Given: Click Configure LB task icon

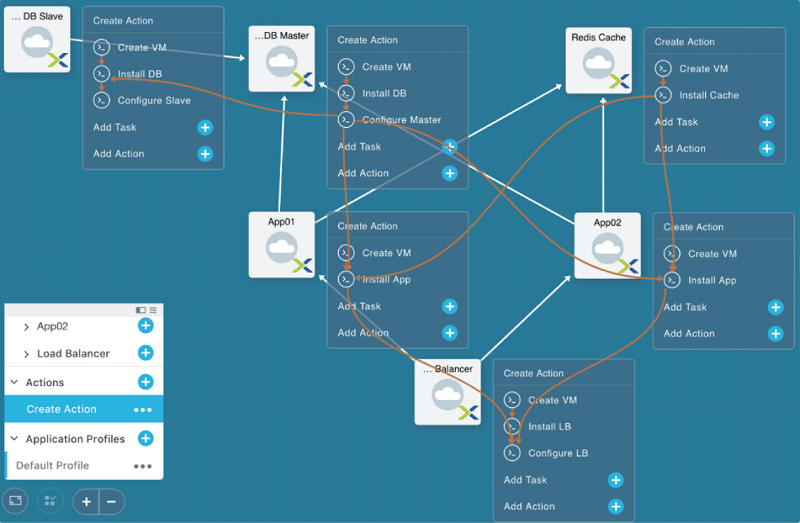Looking at the screenshot, I should pyautogui.click(x=512, y=453).
